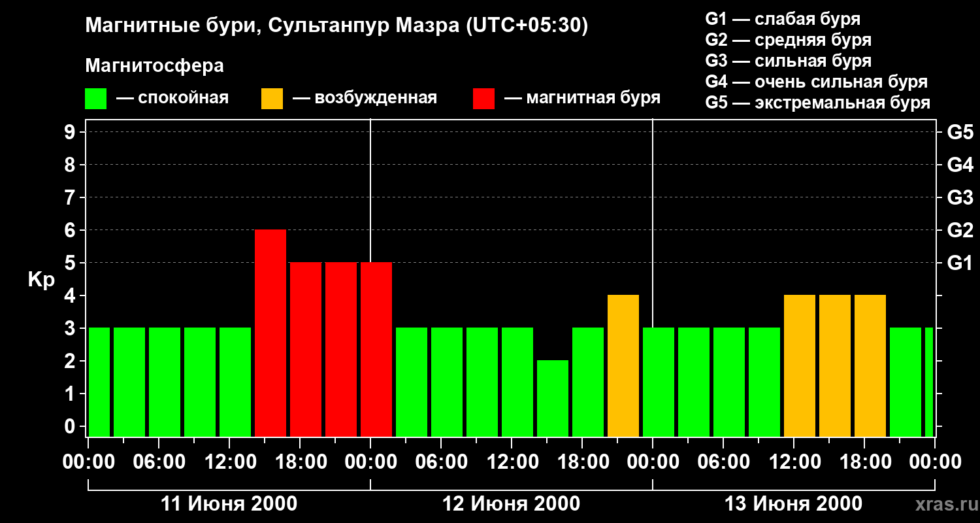Click the Kp axis value 7
The height and width of the screenshot is (523, 980).
71,197
